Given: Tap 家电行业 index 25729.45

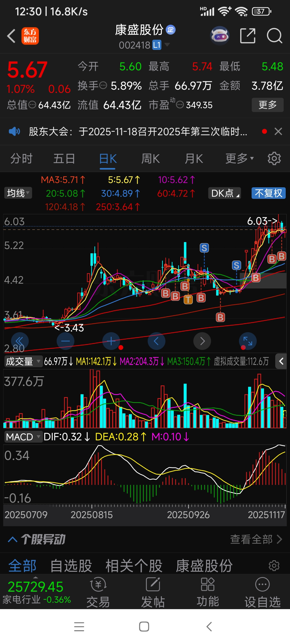Looking at the screenshot, I should [37, 592].
